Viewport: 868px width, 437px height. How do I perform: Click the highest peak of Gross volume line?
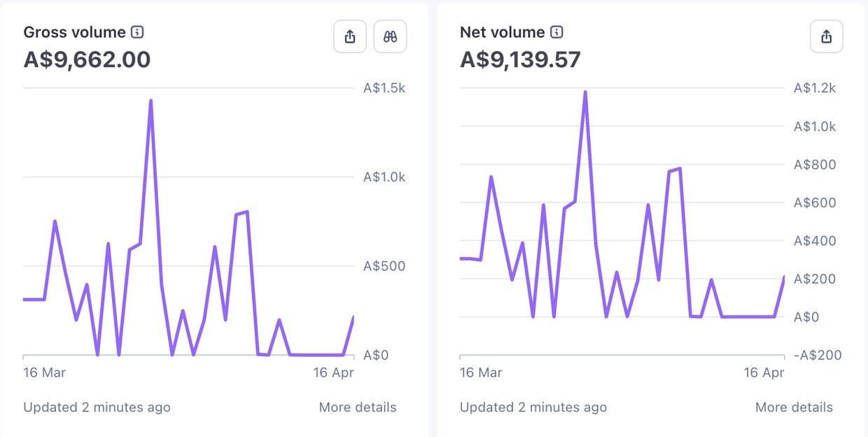(x=150, y=101)
